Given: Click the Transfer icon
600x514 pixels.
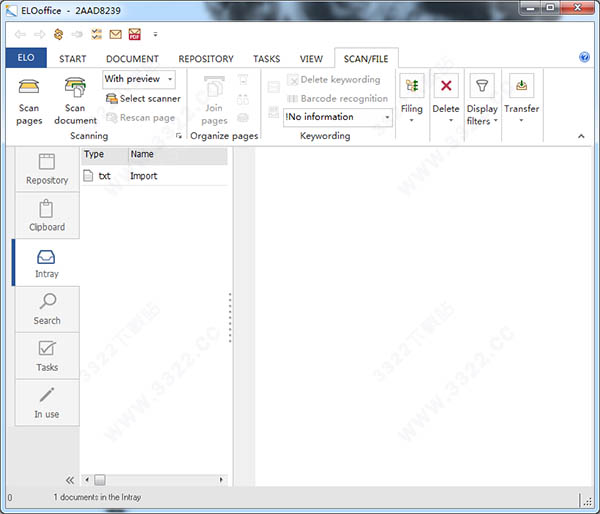Looking at the screenshot, I should 521,85.
